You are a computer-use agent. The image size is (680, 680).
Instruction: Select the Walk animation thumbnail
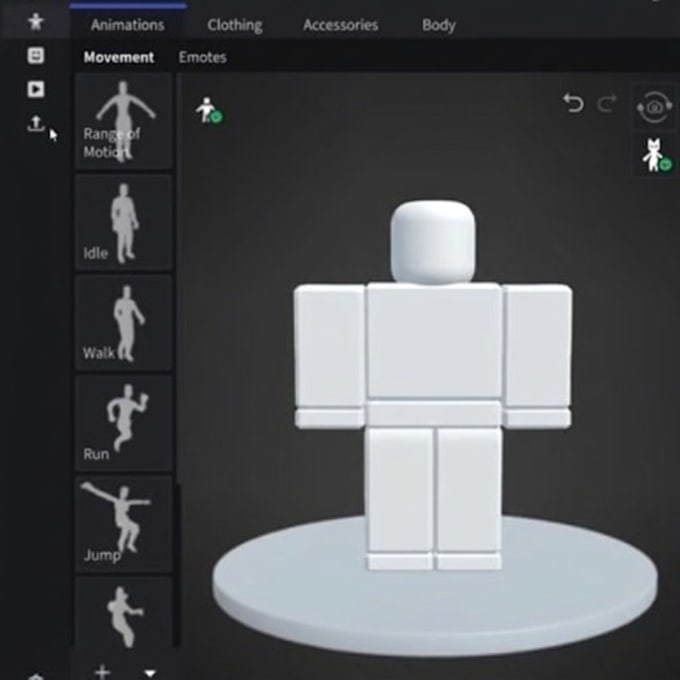click(x=124, y=322)
